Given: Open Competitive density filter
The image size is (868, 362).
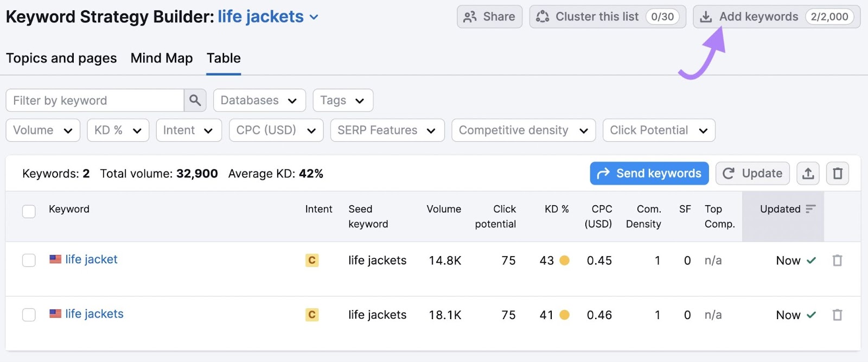Looking at the screenshot, I should point(524,130).
